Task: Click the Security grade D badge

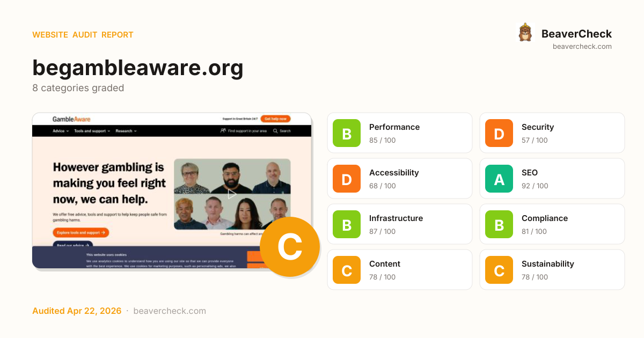Action: (499, 133)
